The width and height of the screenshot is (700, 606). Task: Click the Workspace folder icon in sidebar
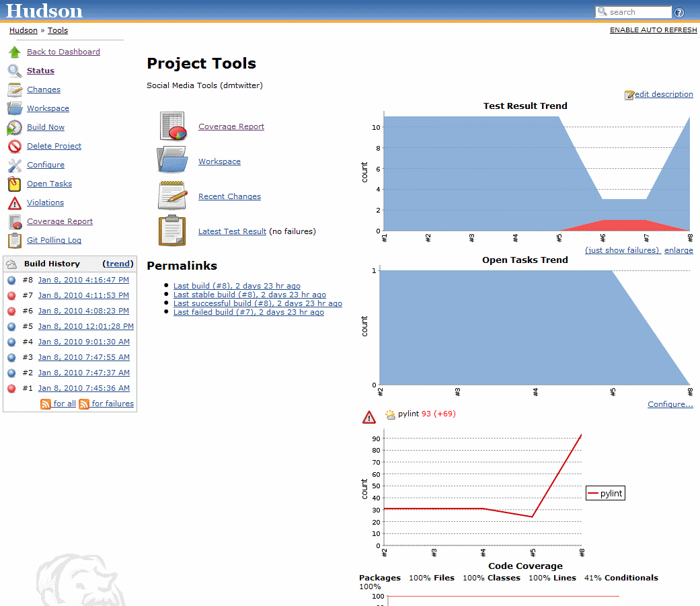15,108
